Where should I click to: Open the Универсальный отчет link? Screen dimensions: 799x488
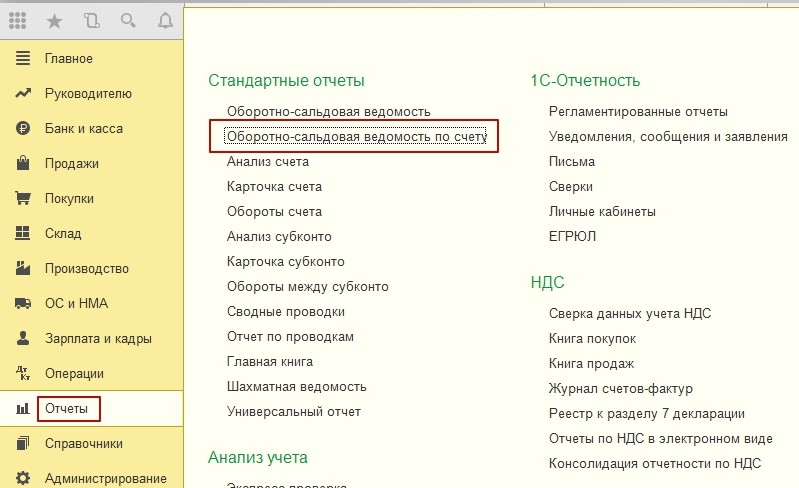click(294, 411)
